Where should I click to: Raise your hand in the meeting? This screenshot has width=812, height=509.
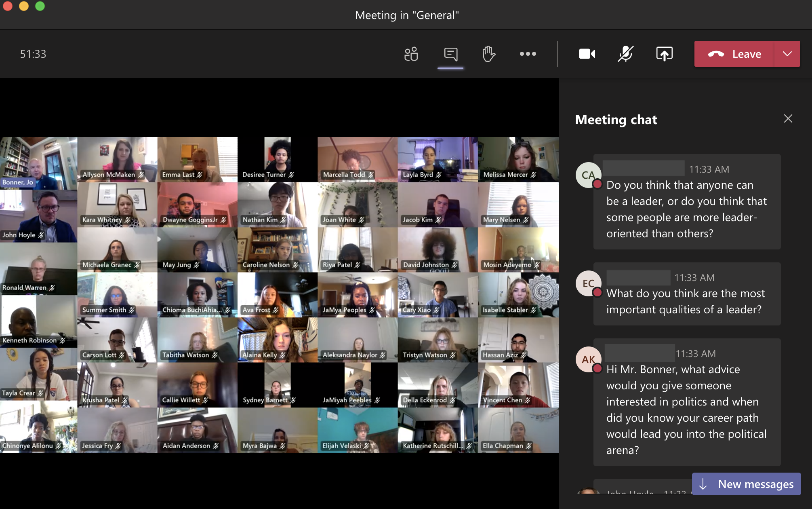pos(489,54)
